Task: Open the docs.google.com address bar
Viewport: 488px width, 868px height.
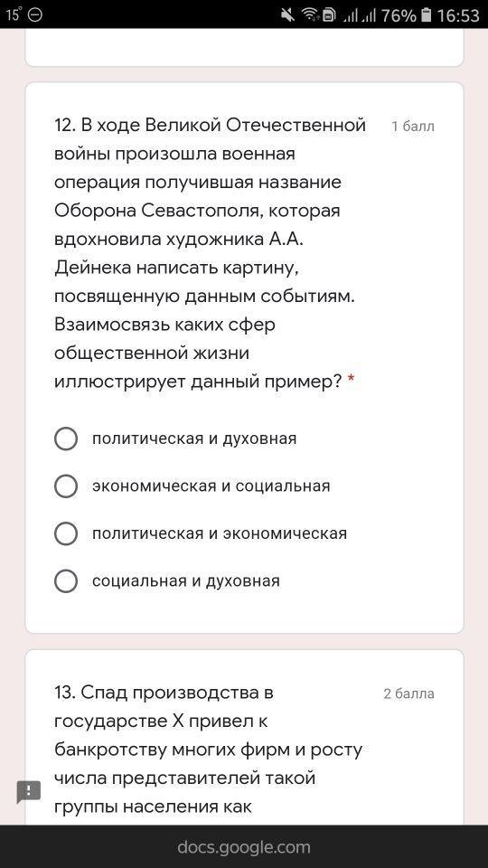Action: pyautogui.click(x=244, y=847)
